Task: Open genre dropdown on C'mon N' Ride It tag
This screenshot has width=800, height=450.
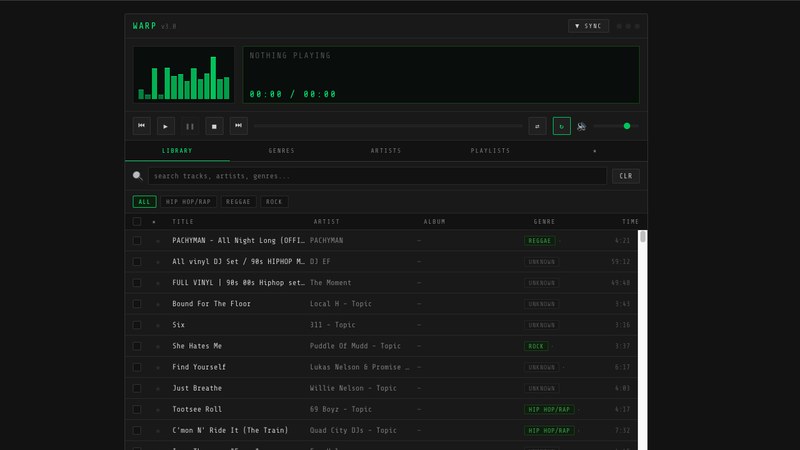Action: pyautogui.click(x=579, y=431)
